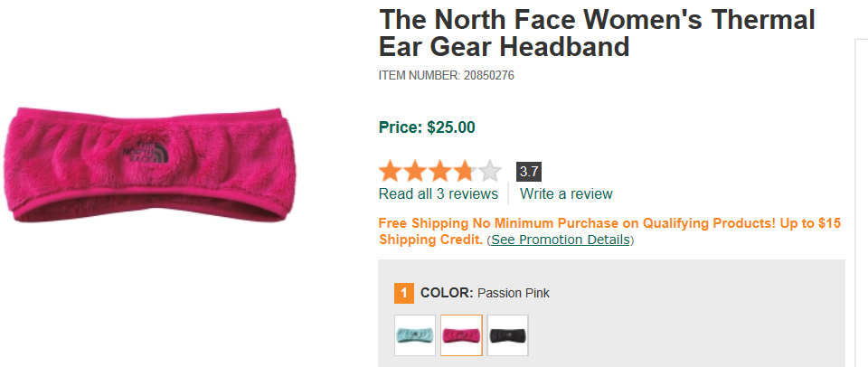Click the Thermal Ear Gear Headband title

(x=597, y=33)
